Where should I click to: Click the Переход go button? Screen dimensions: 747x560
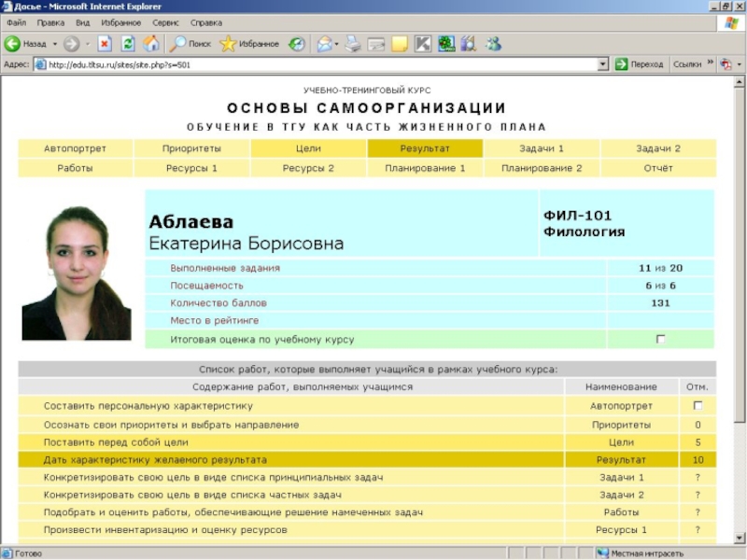pos(639,64)
